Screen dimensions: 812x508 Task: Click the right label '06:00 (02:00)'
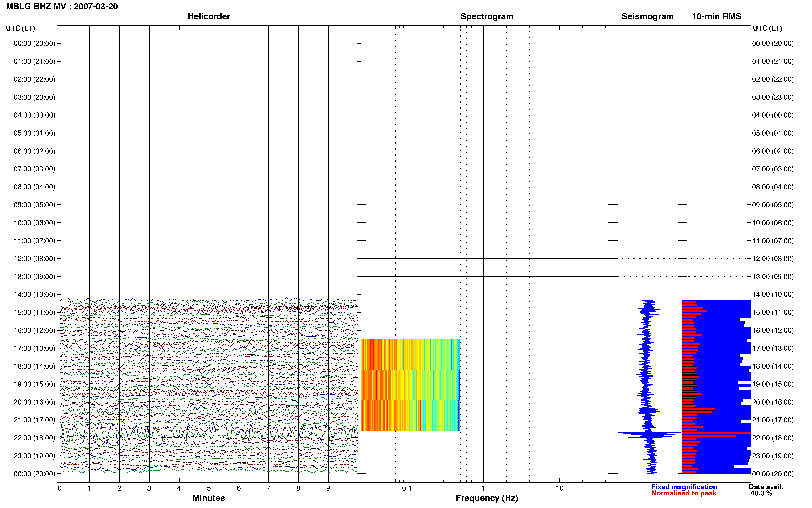pyautogui.click(x=773, y=151)
